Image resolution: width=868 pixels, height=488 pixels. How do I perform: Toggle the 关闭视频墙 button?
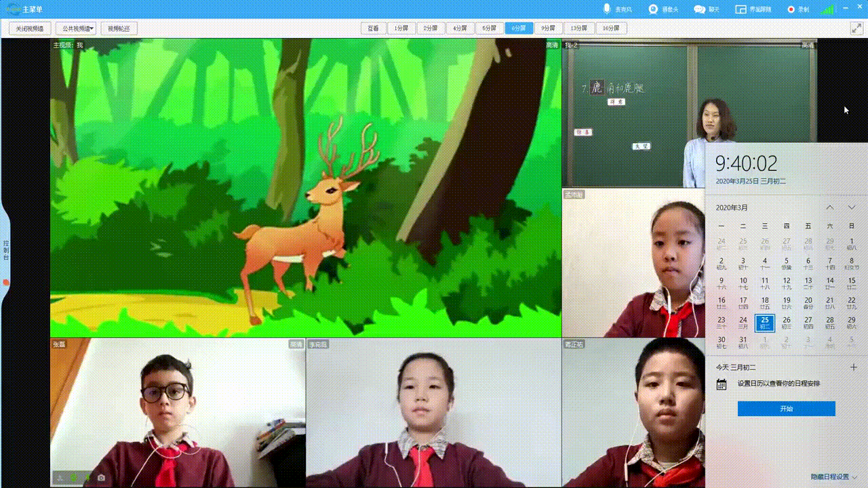30,28
